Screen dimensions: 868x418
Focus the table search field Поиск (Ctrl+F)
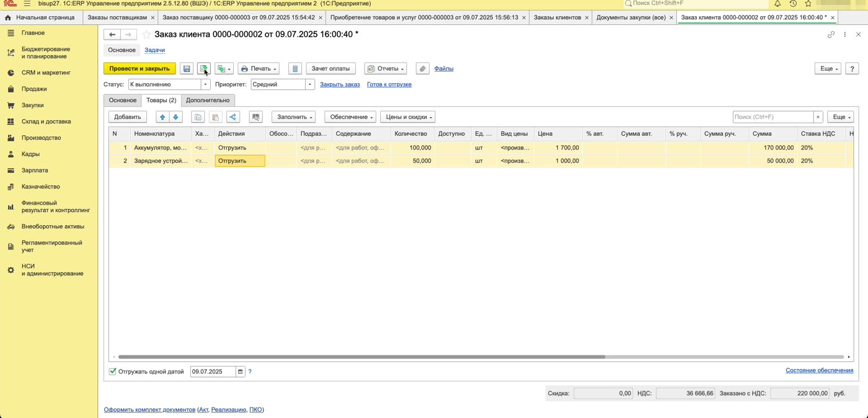[x=773, y=117]
